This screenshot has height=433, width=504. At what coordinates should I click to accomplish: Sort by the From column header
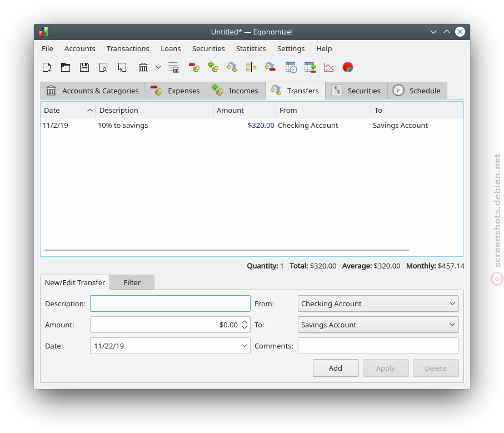tap(323, 110)
